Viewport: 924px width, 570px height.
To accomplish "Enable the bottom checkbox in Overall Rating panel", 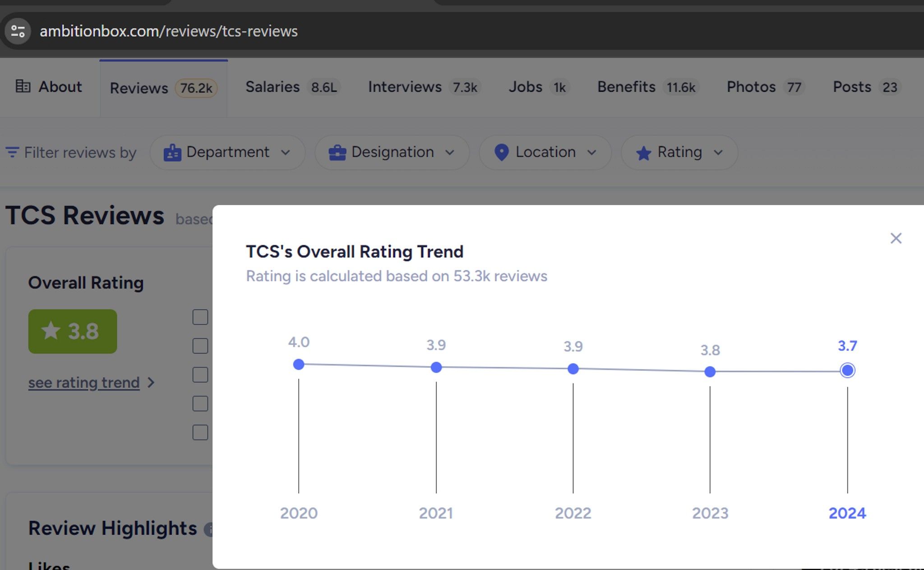I will click(200, 432).
